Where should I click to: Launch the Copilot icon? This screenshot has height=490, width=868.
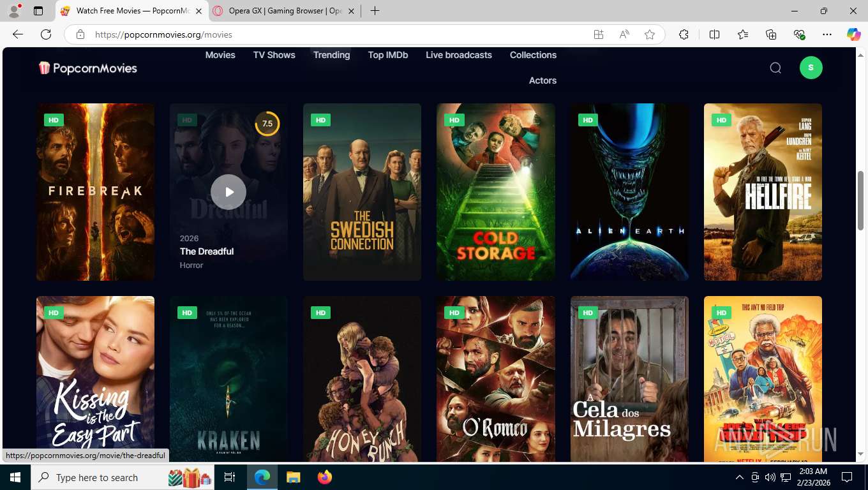[854, 34]
